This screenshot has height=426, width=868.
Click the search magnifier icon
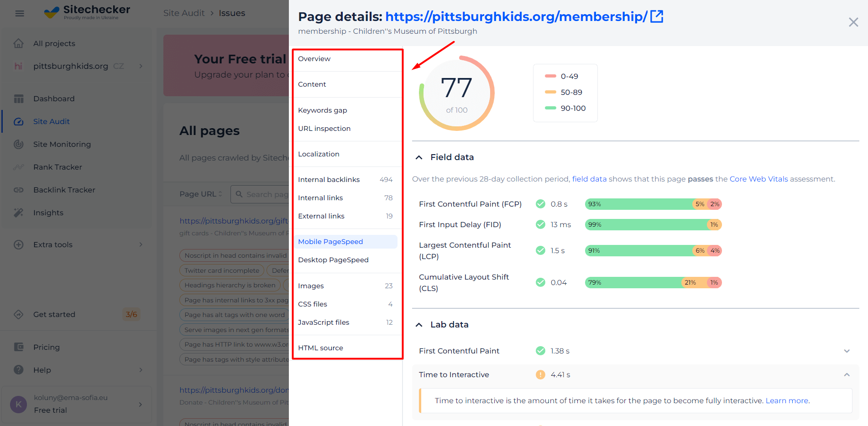(239, 194)
